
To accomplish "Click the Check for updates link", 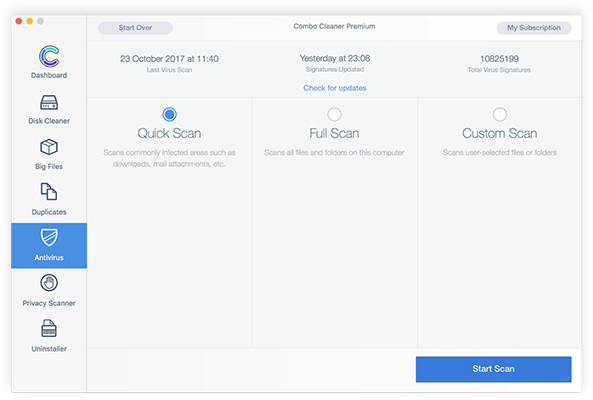I will click(335, 88).
